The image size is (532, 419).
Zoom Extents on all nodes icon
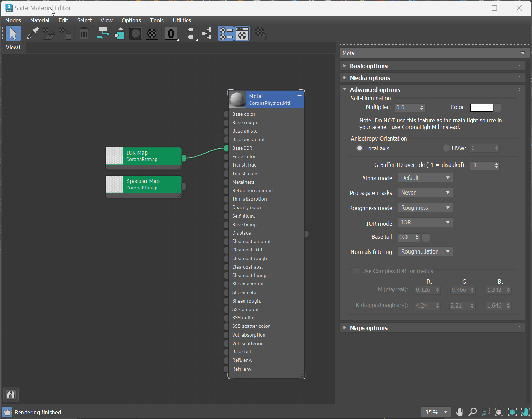pyautogui.click(x=499, y=412)
